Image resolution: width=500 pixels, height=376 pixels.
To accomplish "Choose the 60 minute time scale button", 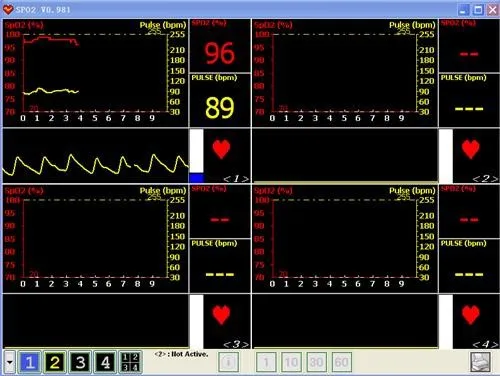I will tap(342, 362).
